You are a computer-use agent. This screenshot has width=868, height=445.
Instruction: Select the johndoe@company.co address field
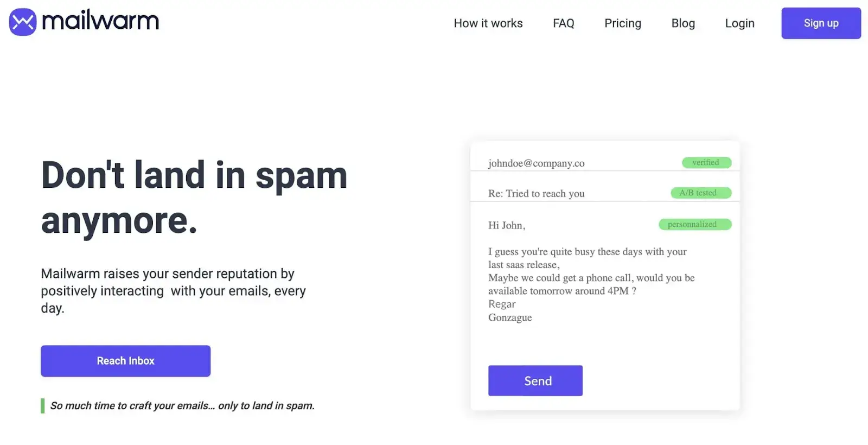536,163
